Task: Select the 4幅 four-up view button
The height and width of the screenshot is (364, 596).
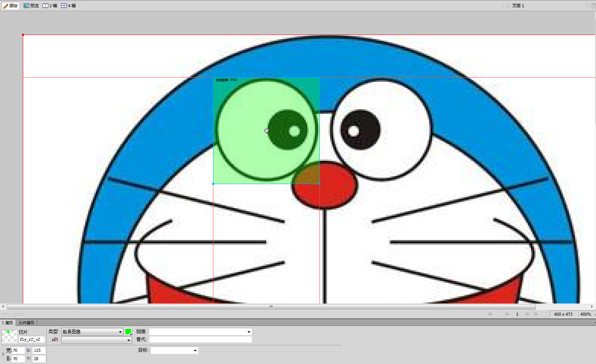Action: tap(69, 6)
